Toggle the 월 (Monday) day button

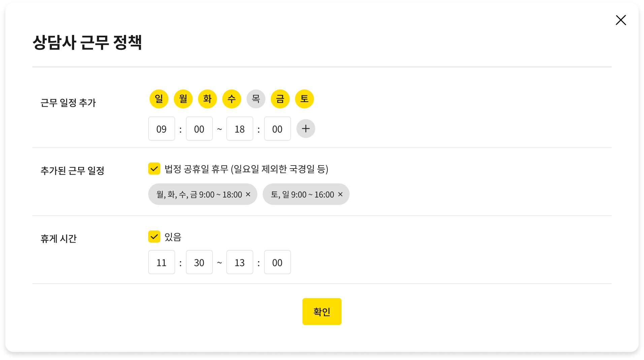183,99
